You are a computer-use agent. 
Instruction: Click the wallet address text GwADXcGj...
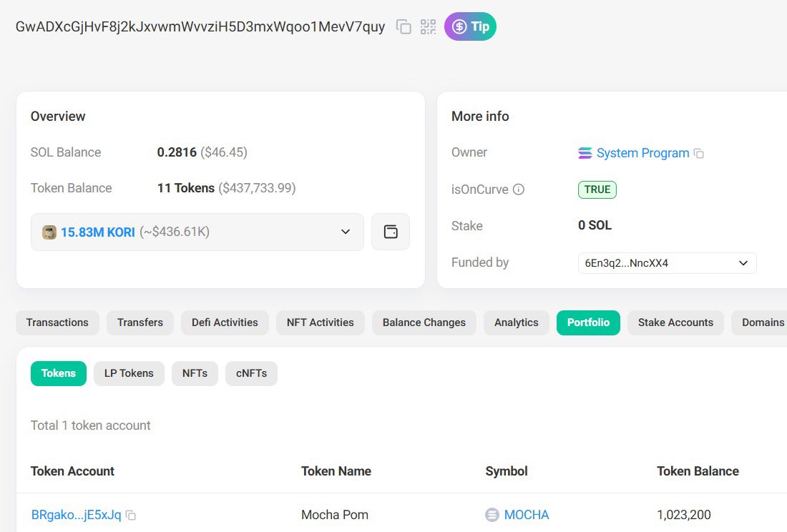click(200, 26)
